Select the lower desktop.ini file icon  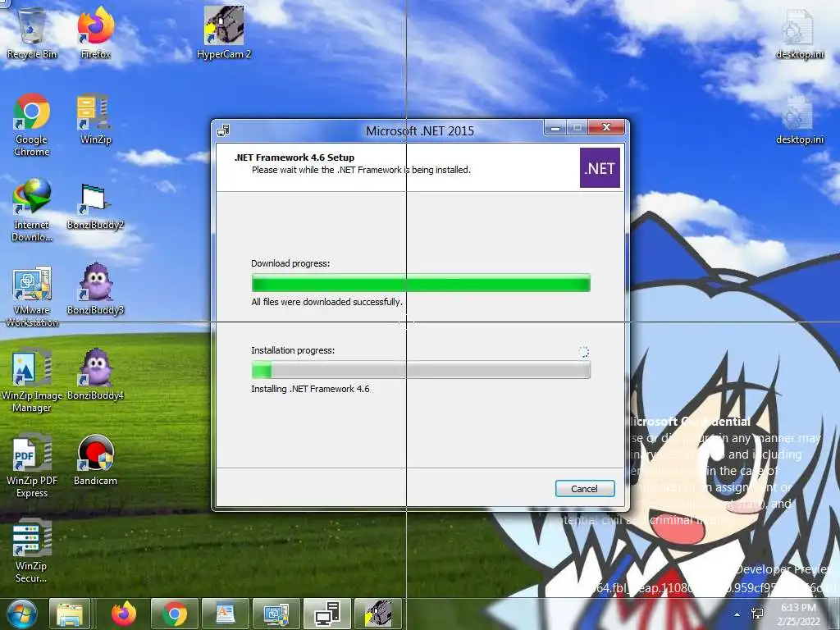[799, 120]
